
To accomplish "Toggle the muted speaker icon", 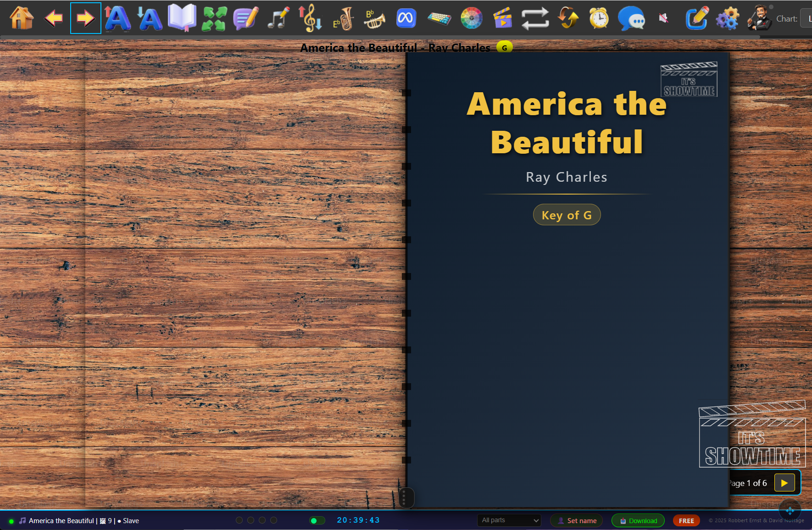I will point(663,18).
